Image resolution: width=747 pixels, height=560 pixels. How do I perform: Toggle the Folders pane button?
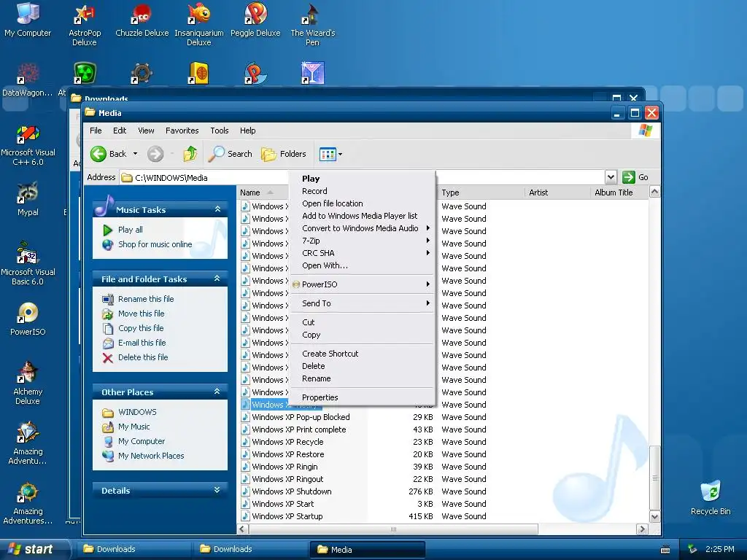point(284,154)
